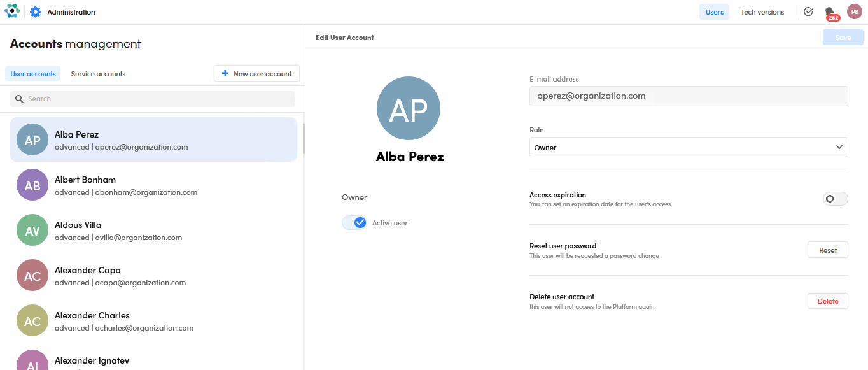Select Aldous Villa's AV avatar
This screenshot has width=868, height=370.
coord(32,231)
